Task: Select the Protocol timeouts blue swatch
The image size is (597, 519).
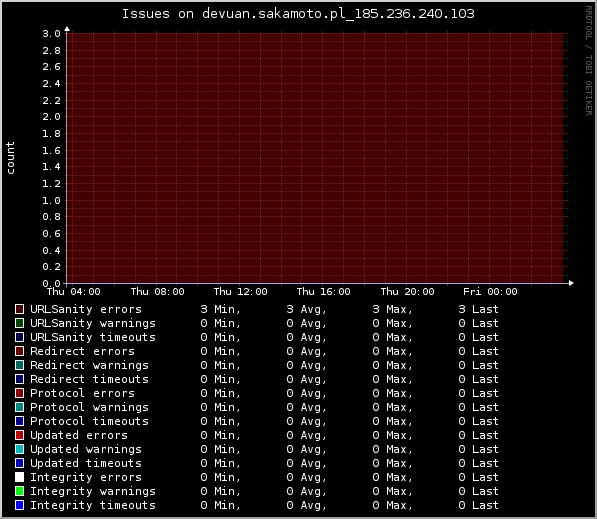Action: [19, 421]
